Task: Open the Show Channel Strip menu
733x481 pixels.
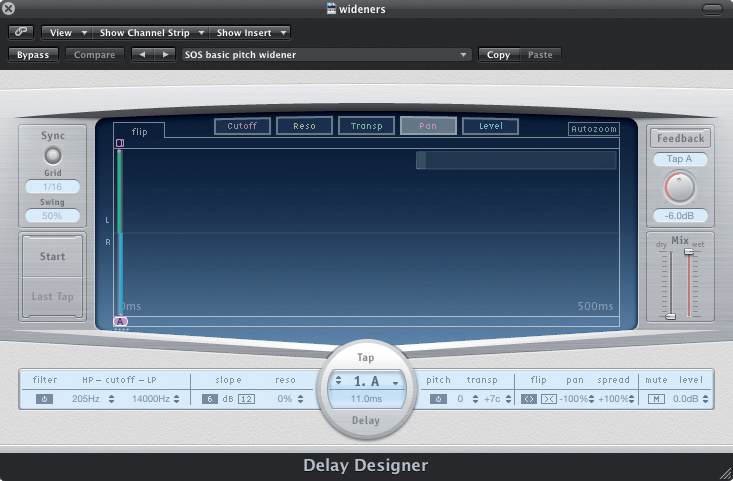Action: tap(150, 33)
